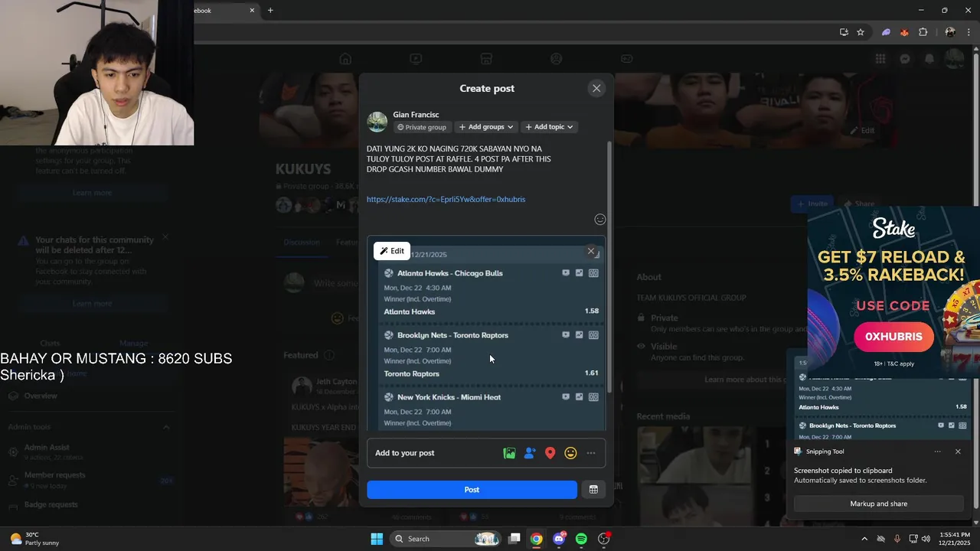The image size is (980, 551).
Task: Open the schedule post calendar icon
Action: (593, 490)
